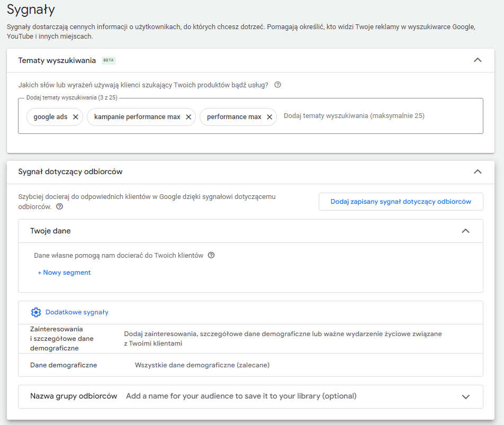
Task: Click the gear icon for Dodatkowe sygnały
Action: pos(36,312)
